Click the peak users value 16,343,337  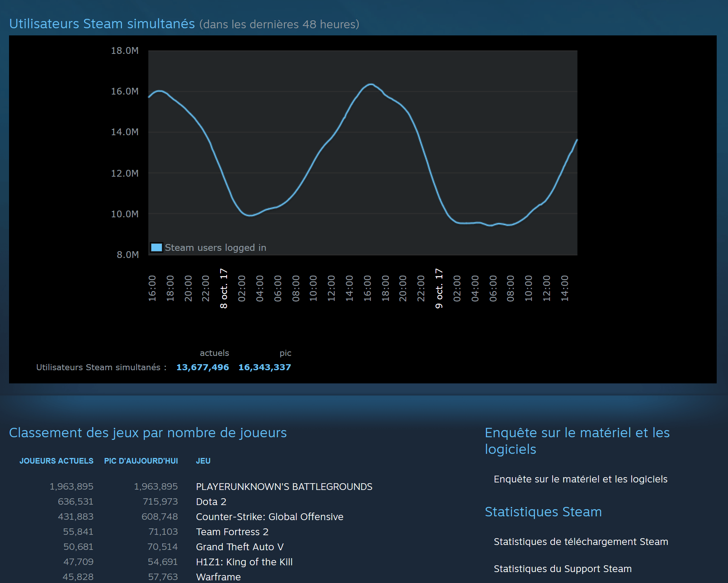(265, 367)
